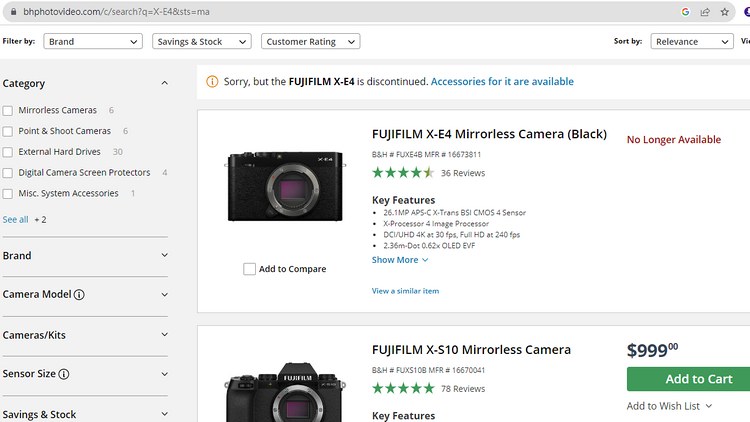Viewport: 750px width, 422px height.
Task: Click the Google icon in address bar
Action: [685, 12]
